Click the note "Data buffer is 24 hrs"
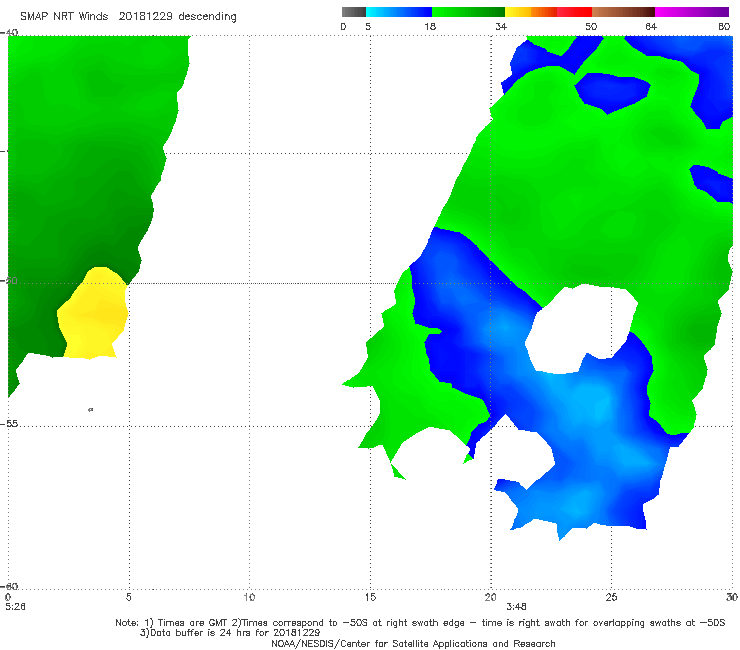 point(202,633)
